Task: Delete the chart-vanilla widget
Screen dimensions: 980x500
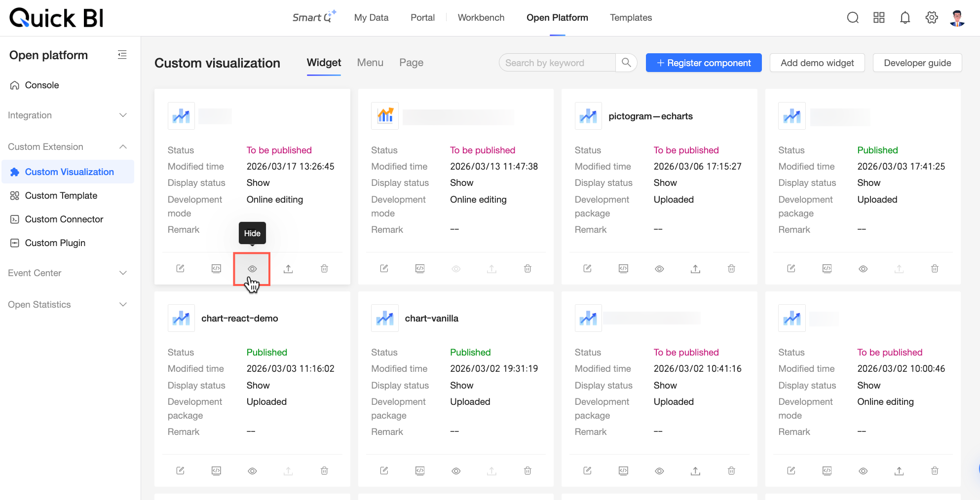Action: [x=528, y=470]
